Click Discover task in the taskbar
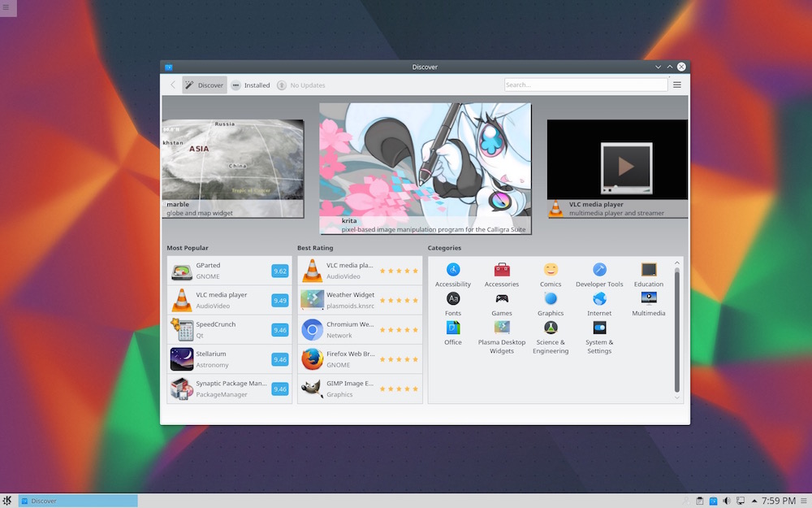Screen dimensions: 812x508 78,501
